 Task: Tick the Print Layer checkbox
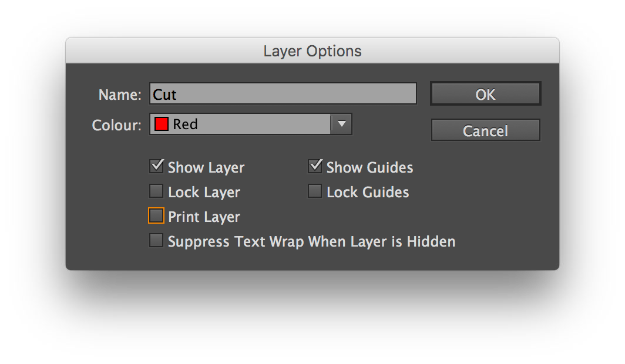tap(156, 216)
